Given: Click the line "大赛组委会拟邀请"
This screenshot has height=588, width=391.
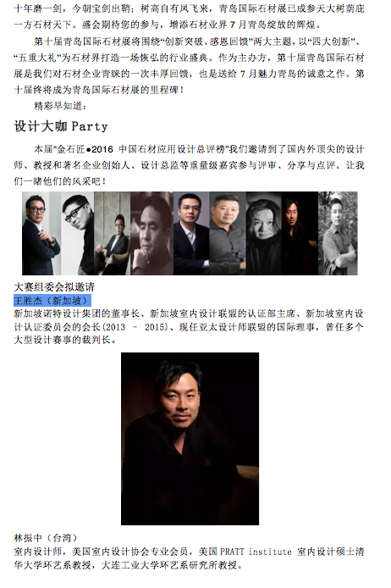Looking at the screenshot, I should (54, 287).
